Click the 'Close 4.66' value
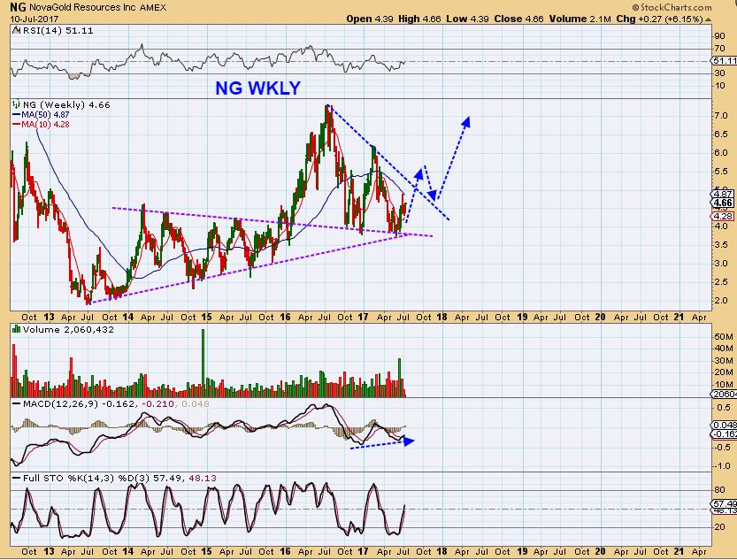The width and height of the screenshot is (737, 560). (518, 19)
